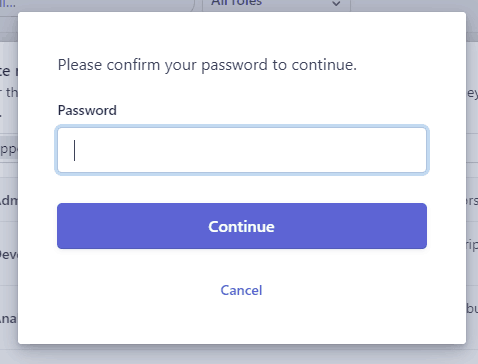Click the dimmed 'rip' text behind dialog
The image size is (478, 364).
pyautogui.click(x=472, y=245)
